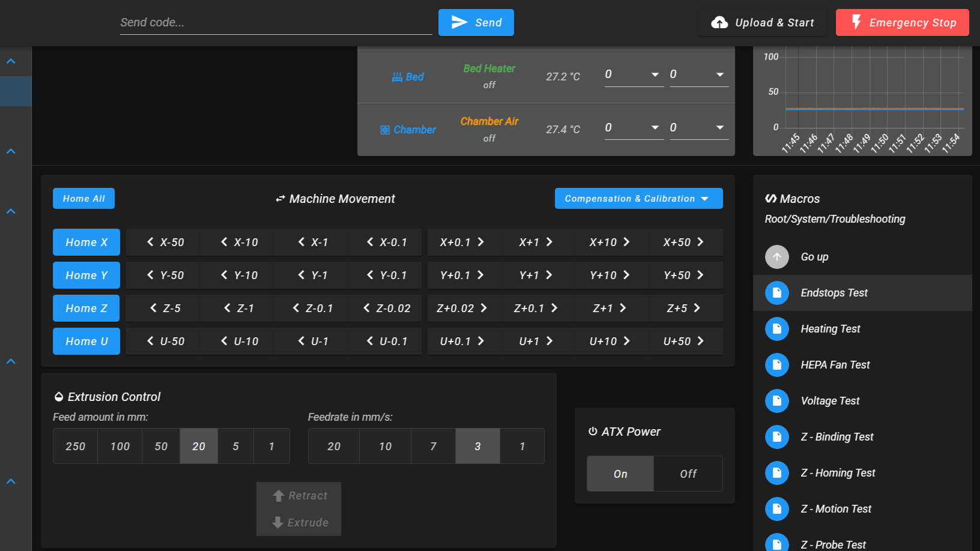
Task: Click the Macros panel header icon
Action: 770,199
